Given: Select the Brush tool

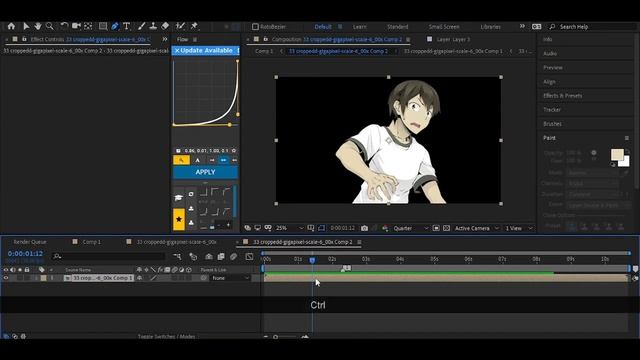Looking at the screenshot, I should 141,26.
